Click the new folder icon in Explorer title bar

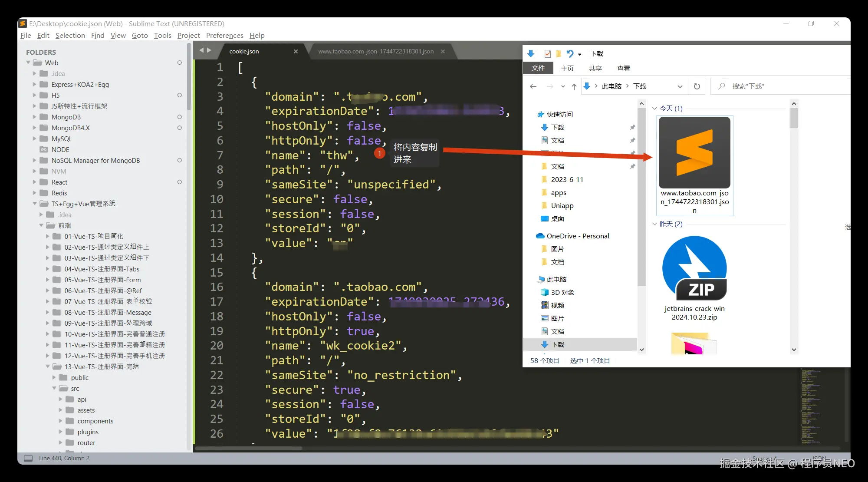559,54
